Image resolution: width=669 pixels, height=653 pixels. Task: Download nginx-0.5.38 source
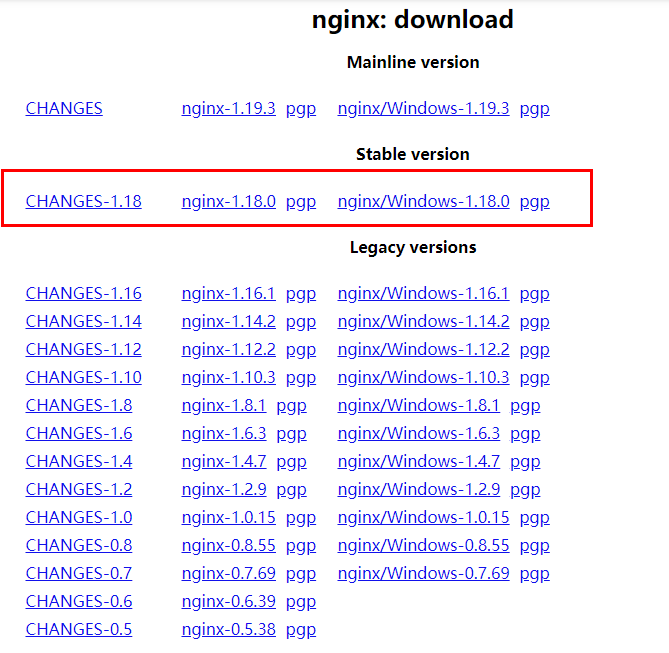click(x=229, y=631)
